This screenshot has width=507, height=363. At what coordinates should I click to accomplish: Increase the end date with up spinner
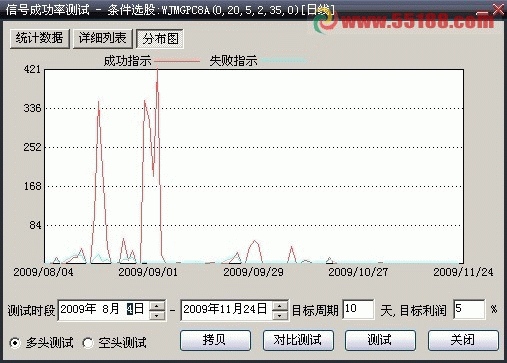280,305
